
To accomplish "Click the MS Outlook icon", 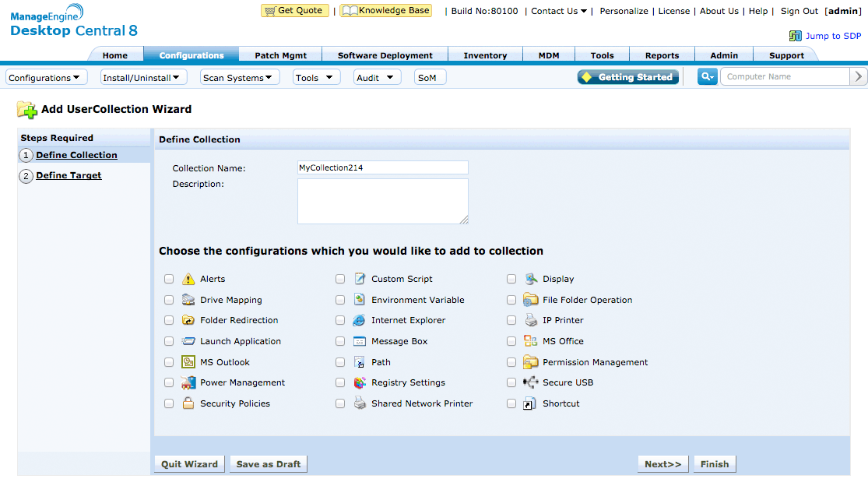I will coord(188,362).
